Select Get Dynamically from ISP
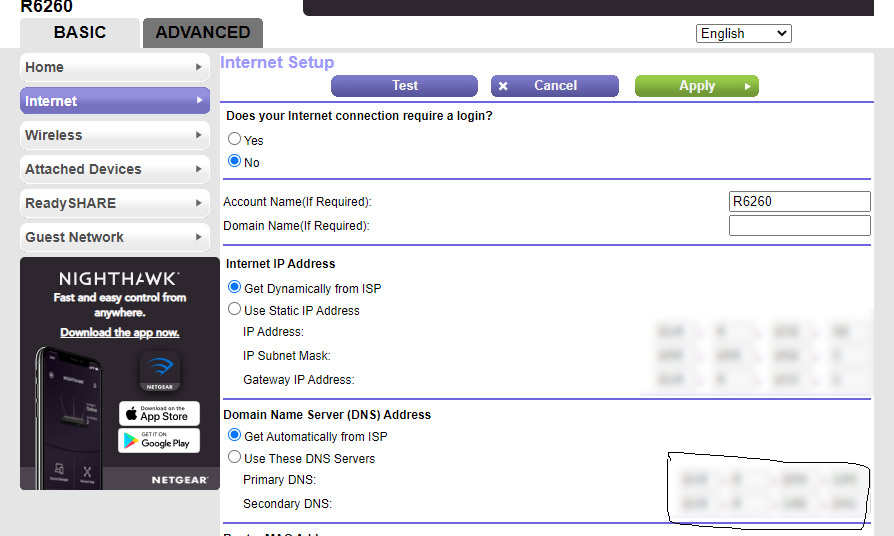Viewport: 894px width, 536px height. [234, 287]
